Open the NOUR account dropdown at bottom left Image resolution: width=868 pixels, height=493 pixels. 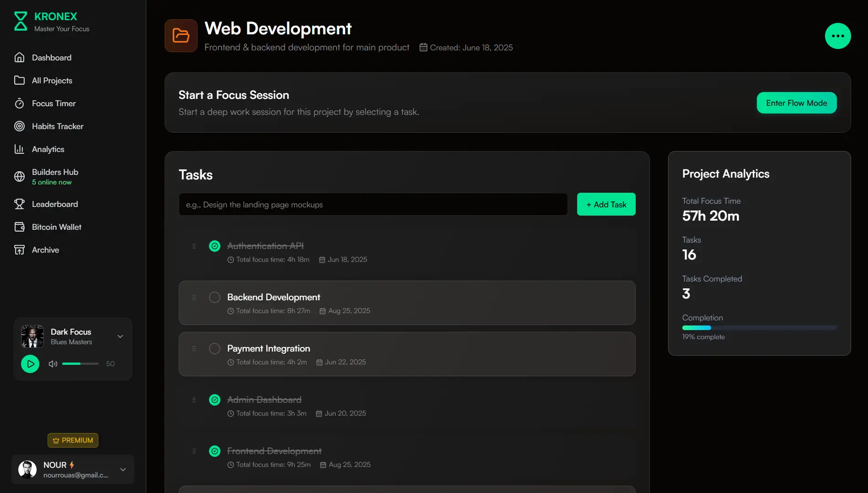click(123, 470)
